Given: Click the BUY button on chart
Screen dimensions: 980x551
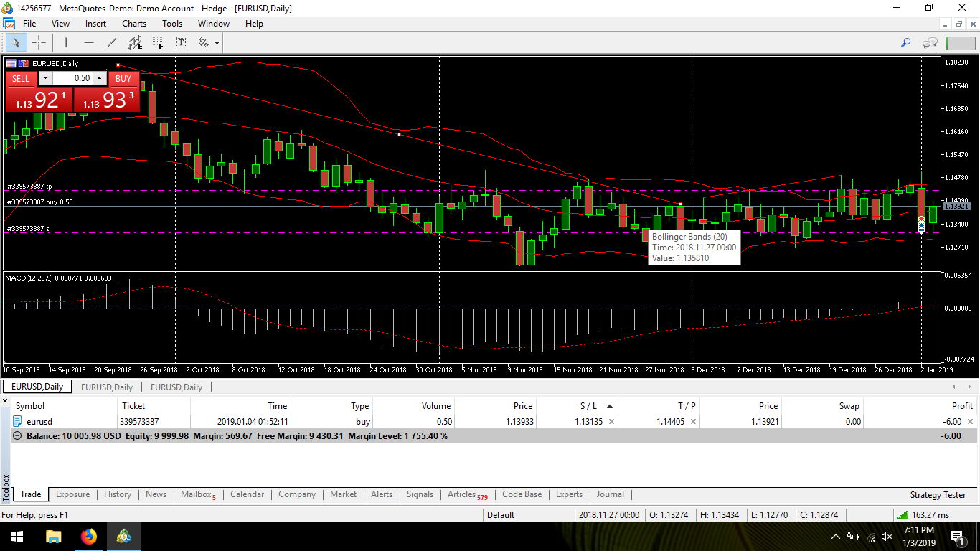Looking at the screenshot, I should 123,78.
